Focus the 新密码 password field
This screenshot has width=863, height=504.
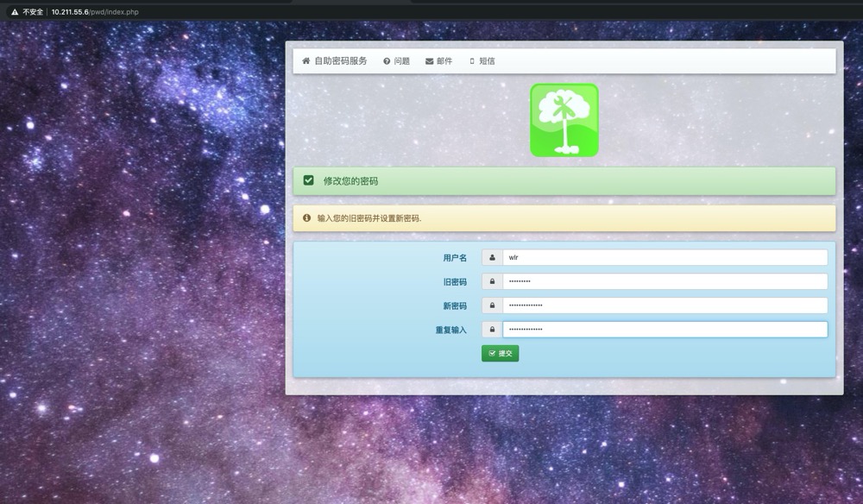click(x=665, y=306)
